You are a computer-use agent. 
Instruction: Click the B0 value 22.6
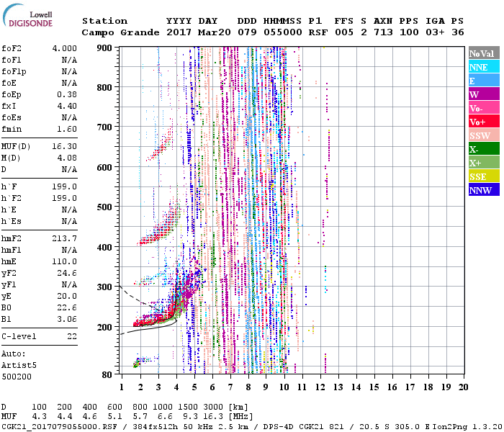(67, 307)
